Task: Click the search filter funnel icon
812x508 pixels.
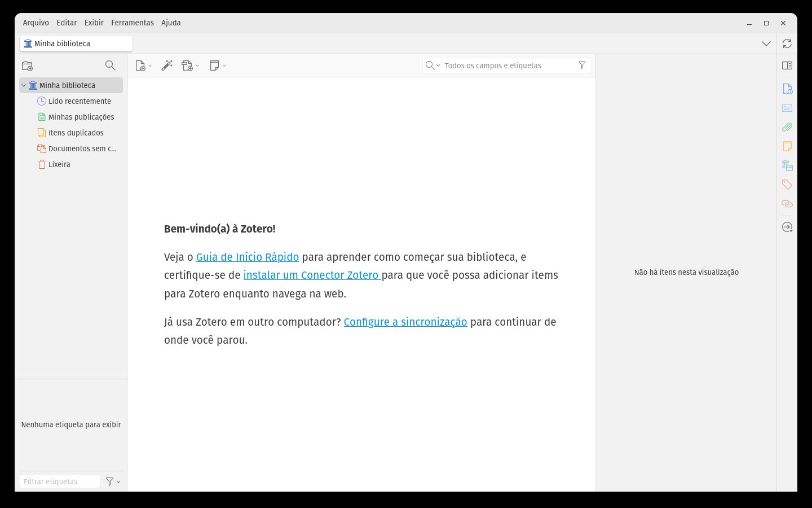Action: click(582, 65)
